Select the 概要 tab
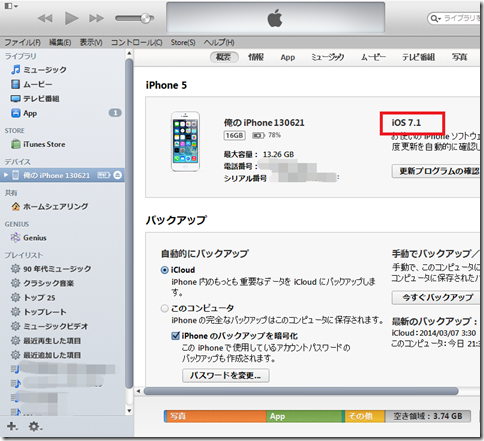Screen dimensions: 484x441 (x=224, y=57)
